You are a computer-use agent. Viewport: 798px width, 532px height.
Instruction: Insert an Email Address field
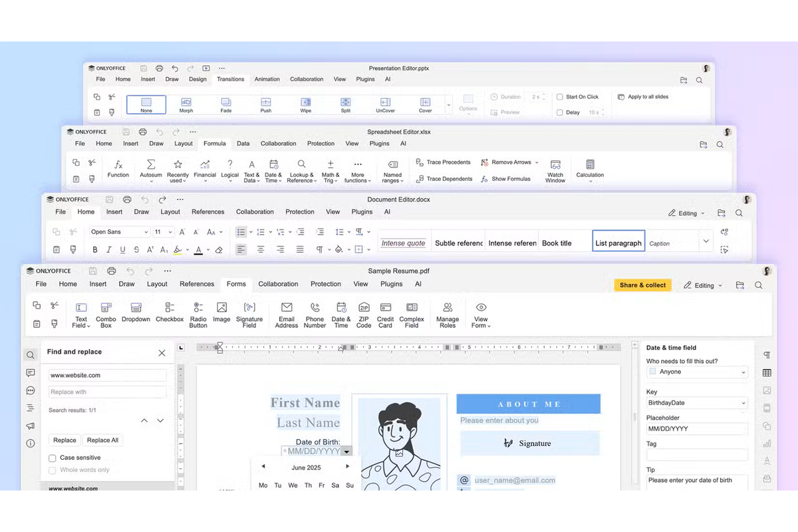point(287,313)
